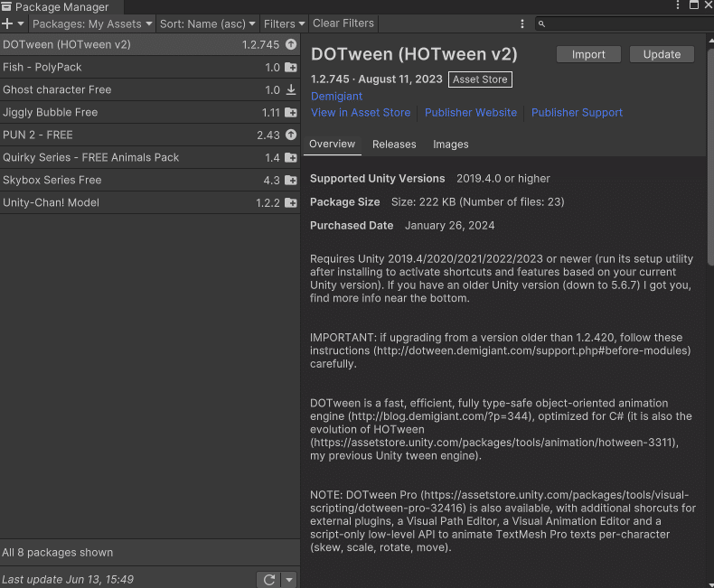Open the toolbar three-dot options menu

click(521, 23)
